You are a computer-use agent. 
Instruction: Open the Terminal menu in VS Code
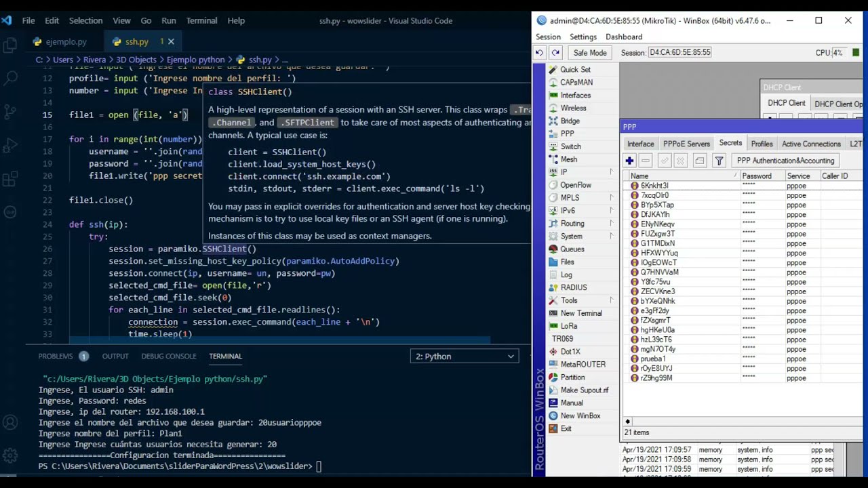[201, 20]
